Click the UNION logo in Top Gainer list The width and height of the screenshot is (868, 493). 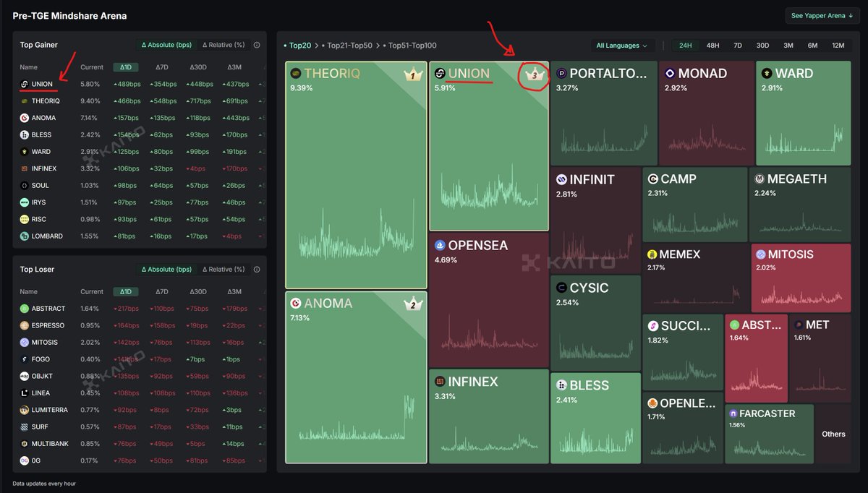click(x=25, y=84)
